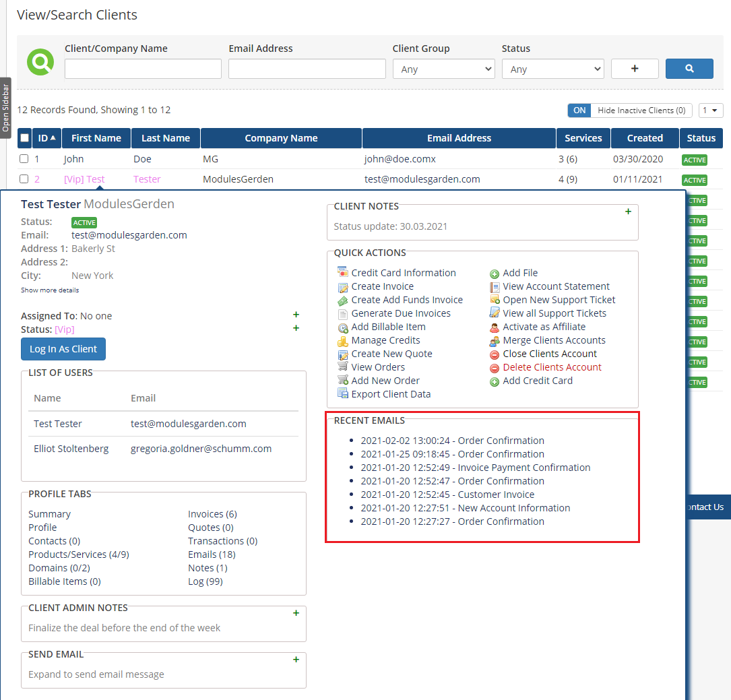The image size is (731, 700).
Task: Open Products/Services (4/9) tab
Action: pyautogui.click(x=79, y=554)
